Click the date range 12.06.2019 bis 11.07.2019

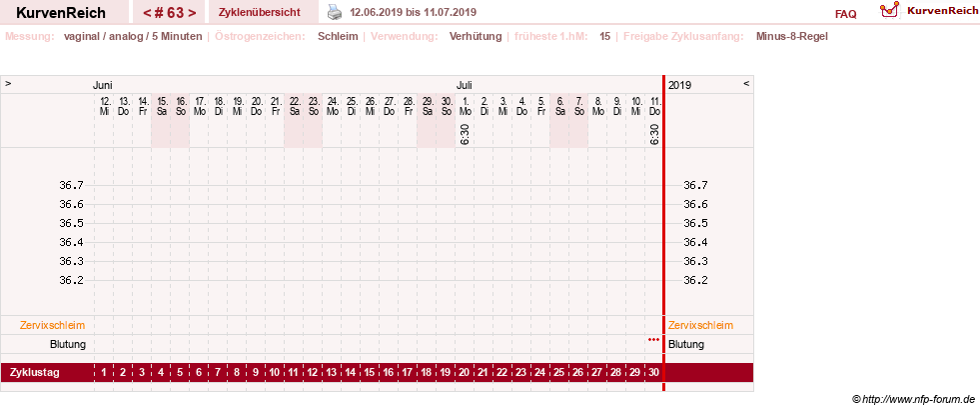pos(413,12)
